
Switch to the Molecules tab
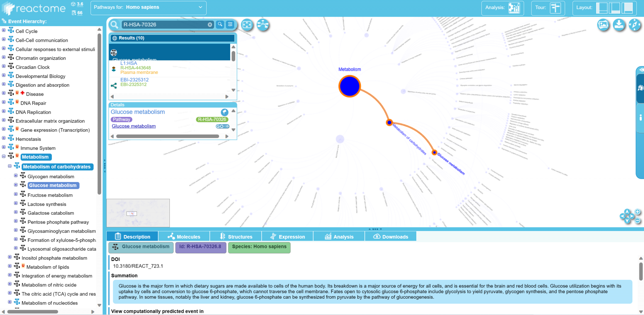(184, 237)
